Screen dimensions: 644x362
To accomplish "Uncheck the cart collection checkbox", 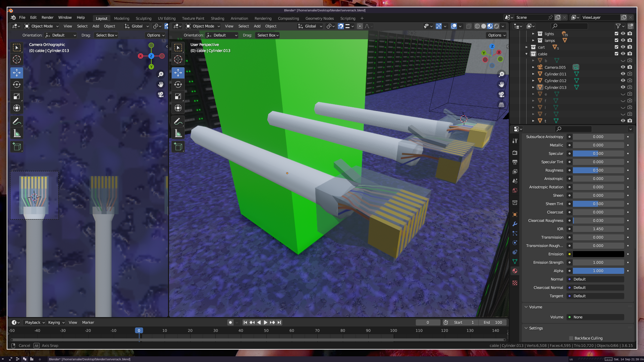I will (616, 47).
